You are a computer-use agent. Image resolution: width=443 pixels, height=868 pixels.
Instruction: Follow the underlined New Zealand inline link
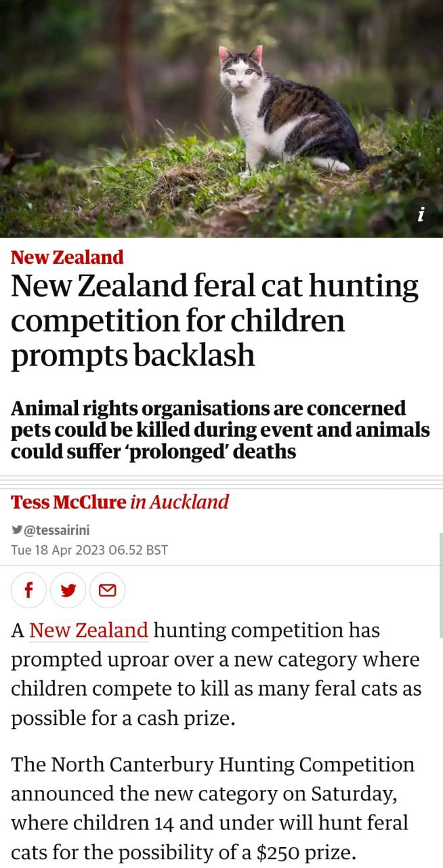coord(89,631)
